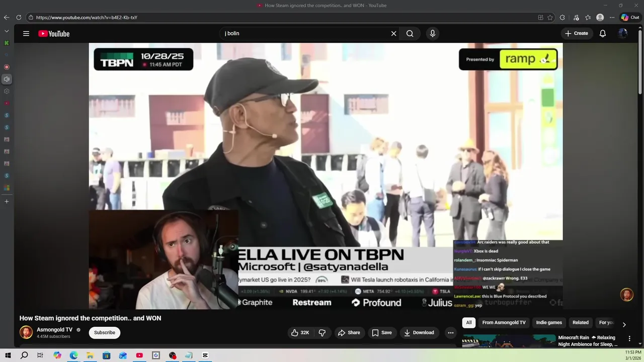The height and width of the screenshot is (362, 644).
Task: Open the YouTube hamburger guide menu
Action: tap(26, 34)
